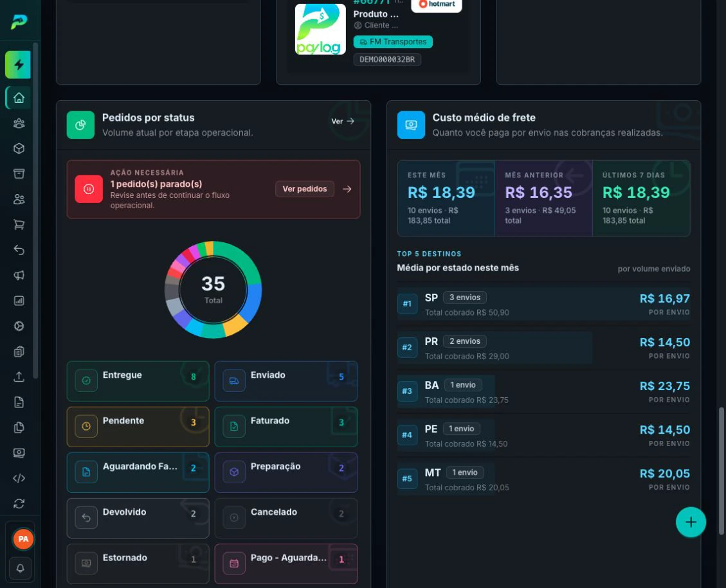Open the return arrow sidebar icon

19,250
